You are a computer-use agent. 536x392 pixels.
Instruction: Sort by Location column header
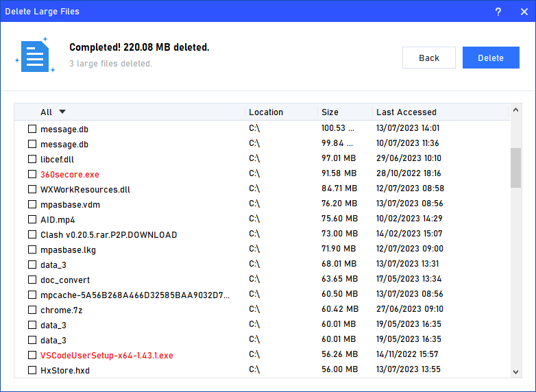[x=266, y=112]
